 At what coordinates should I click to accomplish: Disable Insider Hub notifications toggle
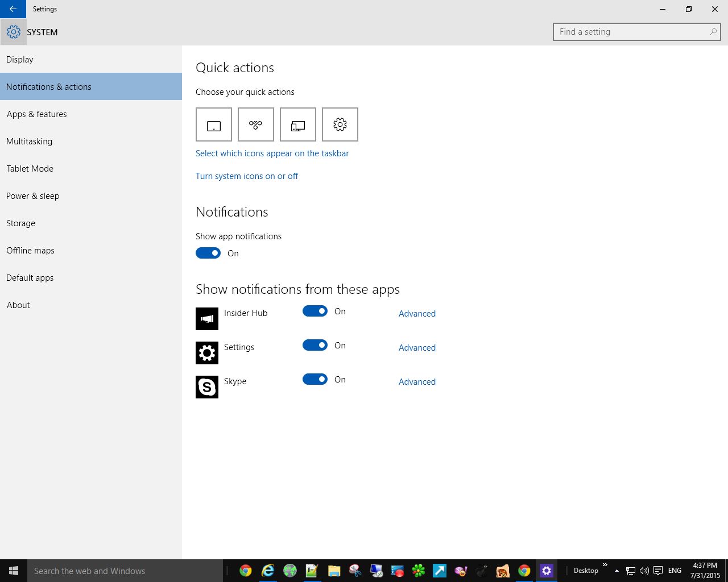[315, 311]
